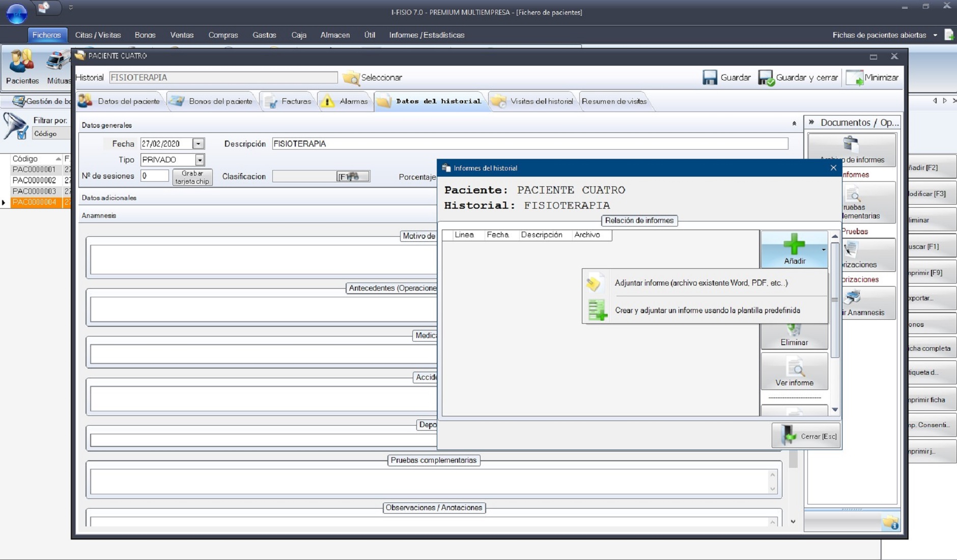This screenshot has height=560, width=957.
Task: Open the Tipo PRIVADO dropdown
Action: (200, 160)
